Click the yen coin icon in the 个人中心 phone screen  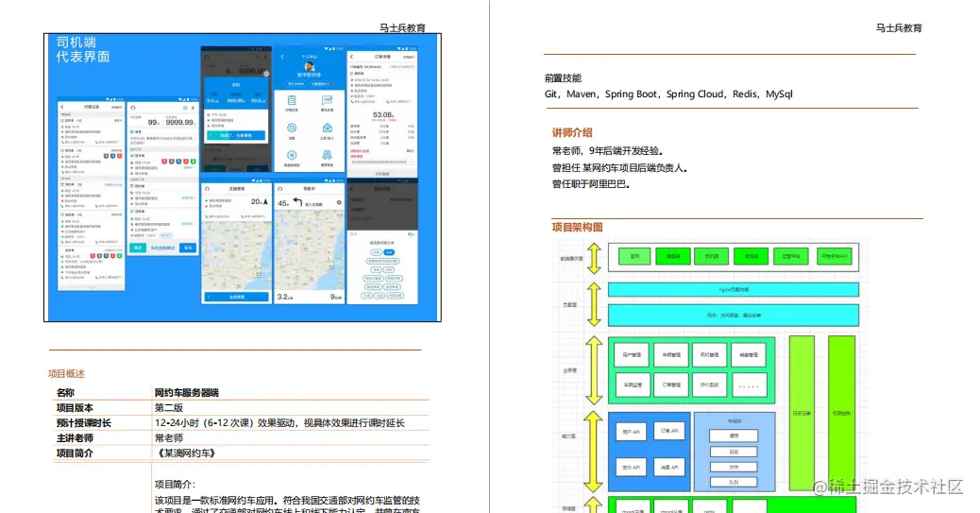[292, 155]
